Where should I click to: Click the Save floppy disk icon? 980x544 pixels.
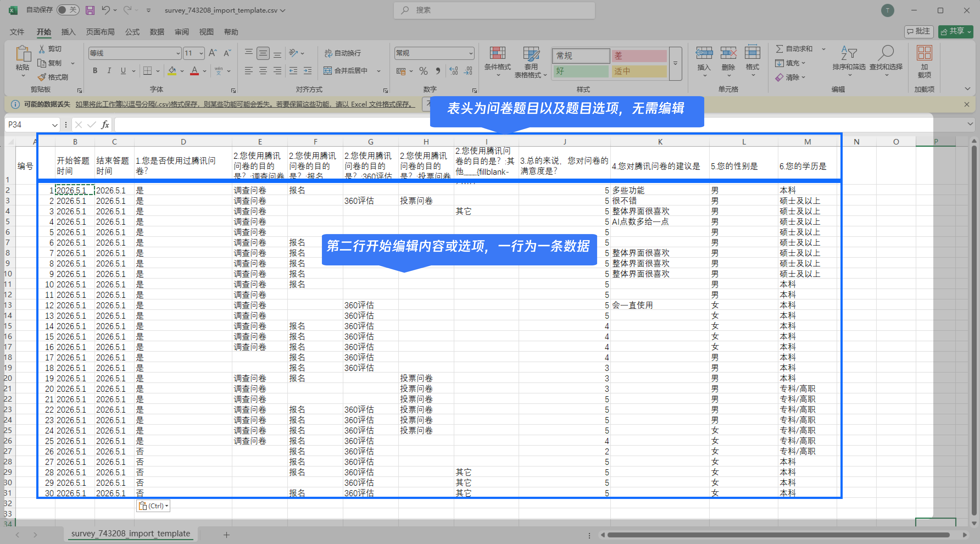90,10
